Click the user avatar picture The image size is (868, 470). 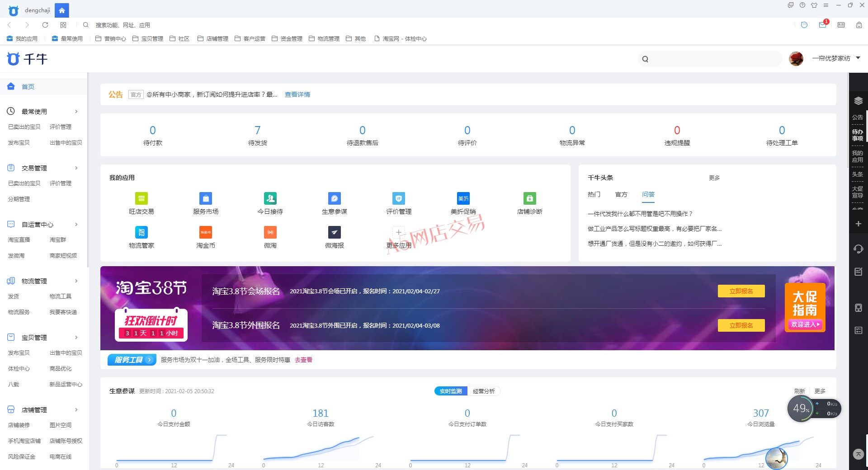click(796, 59)
